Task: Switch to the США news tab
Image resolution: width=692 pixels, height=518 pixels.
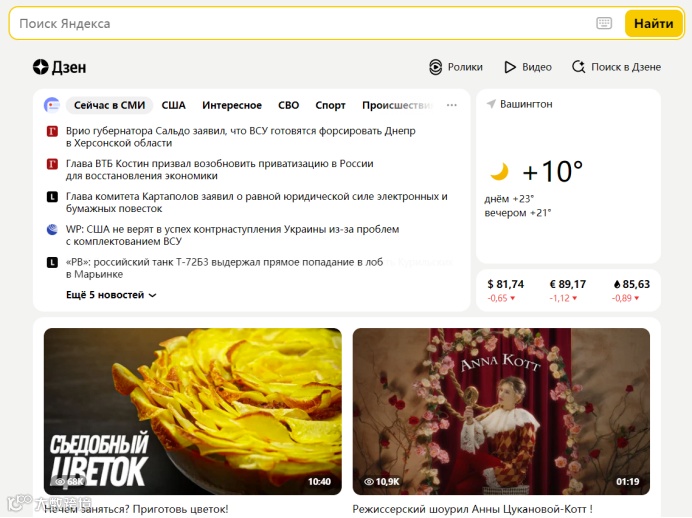Action: [x=173, y=105]
